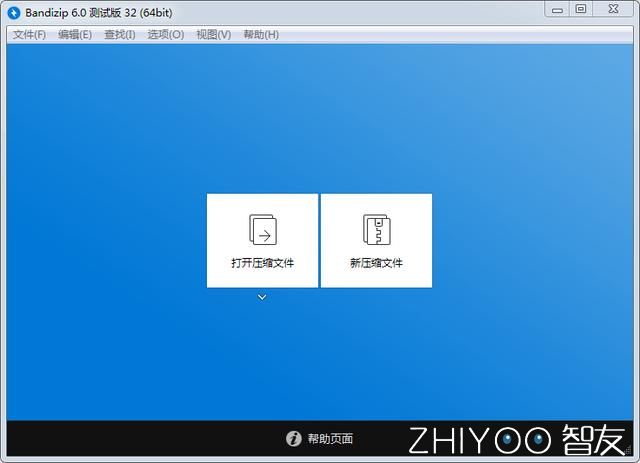Open the 查找(I) menu

click(x=120, y=35)
